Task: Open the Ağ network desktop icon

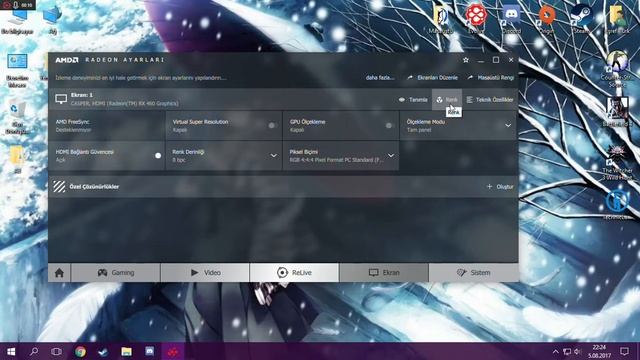Action: [x=53, y=20]
